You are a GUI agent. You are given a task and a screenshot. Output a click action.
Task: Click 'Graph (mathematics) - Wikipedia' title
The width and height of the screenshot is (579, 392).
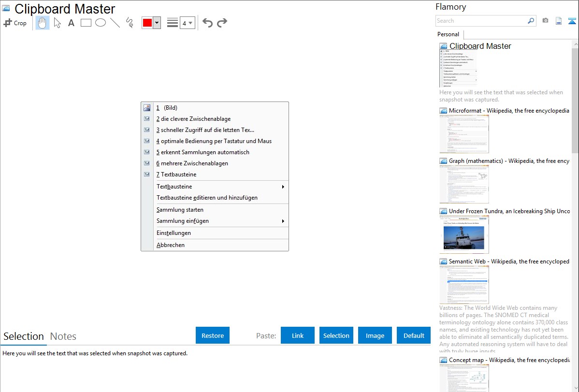tap(509, 161)
